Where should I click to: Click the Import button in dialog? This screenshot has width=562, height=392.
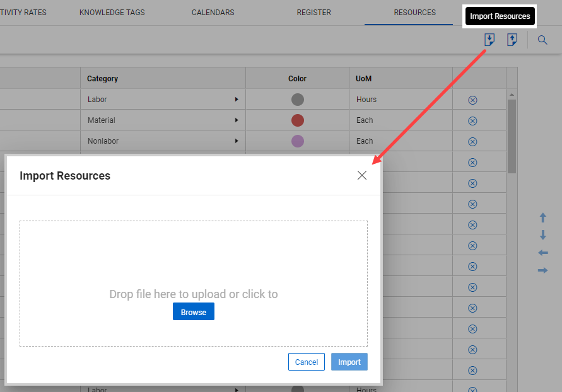click(x=349, y=362)
